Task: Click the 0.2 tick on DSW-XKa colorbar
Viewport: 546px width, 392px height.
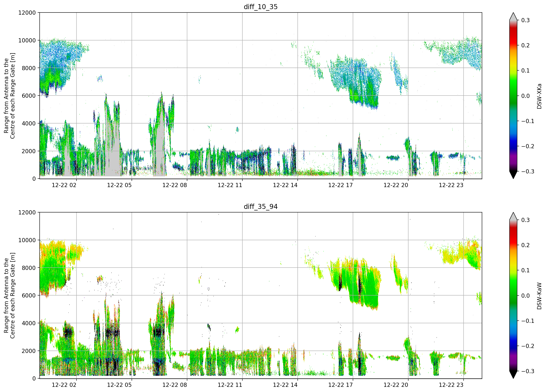Action: (526, 46)
